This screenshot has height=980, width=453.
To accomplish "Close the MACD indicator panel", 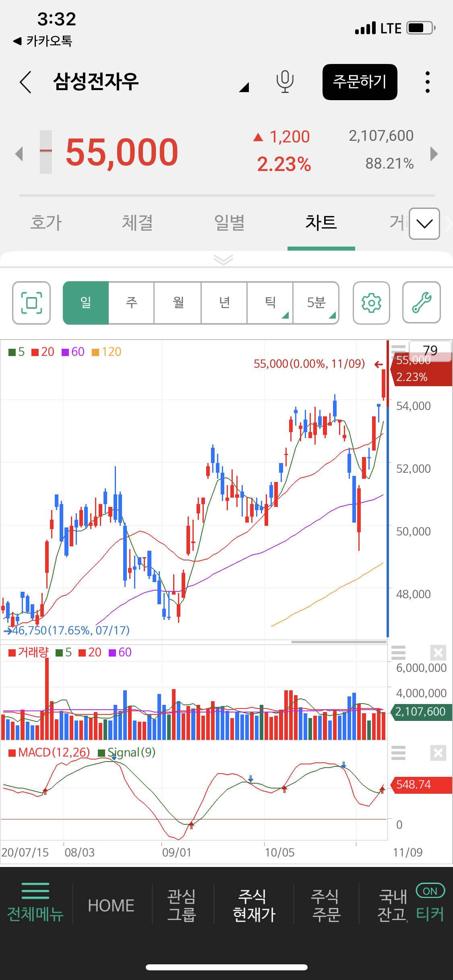I will pyautogui.click(x=438, y=753).
